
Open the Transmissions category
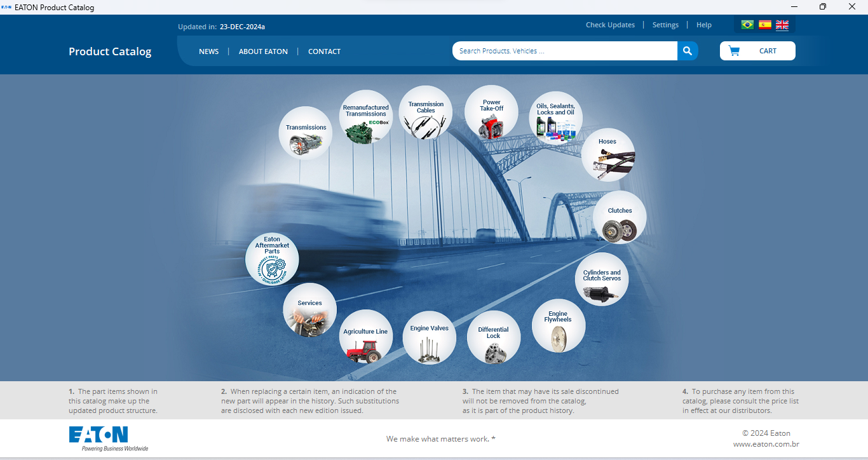point(306,133)
